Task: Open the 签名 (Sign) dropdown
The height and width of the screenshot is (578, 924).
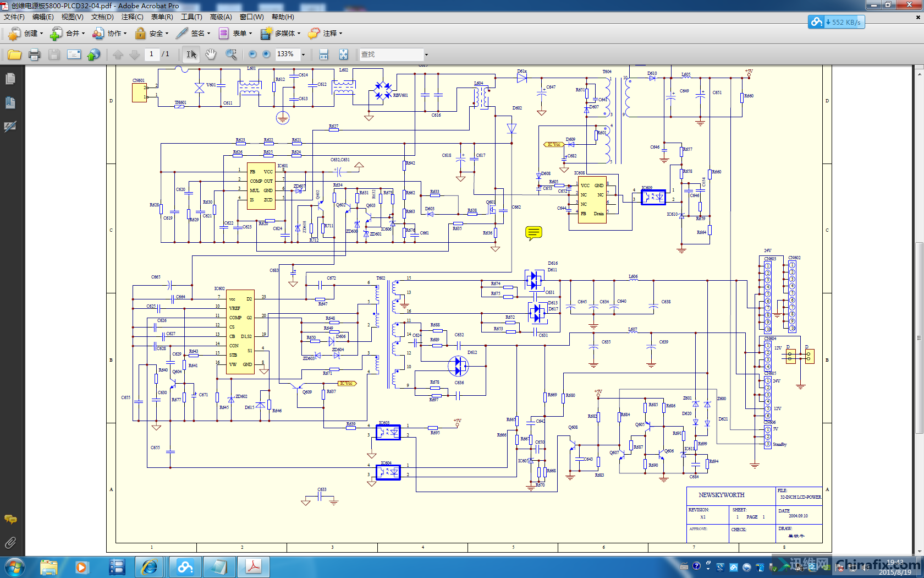Action: pyautogui.click(x=193, y=34)
